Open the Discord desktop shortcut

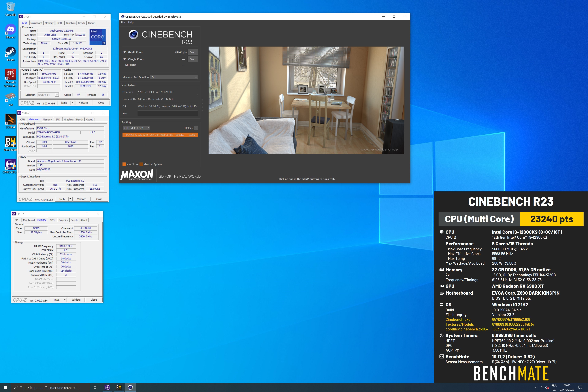[11, 31]
